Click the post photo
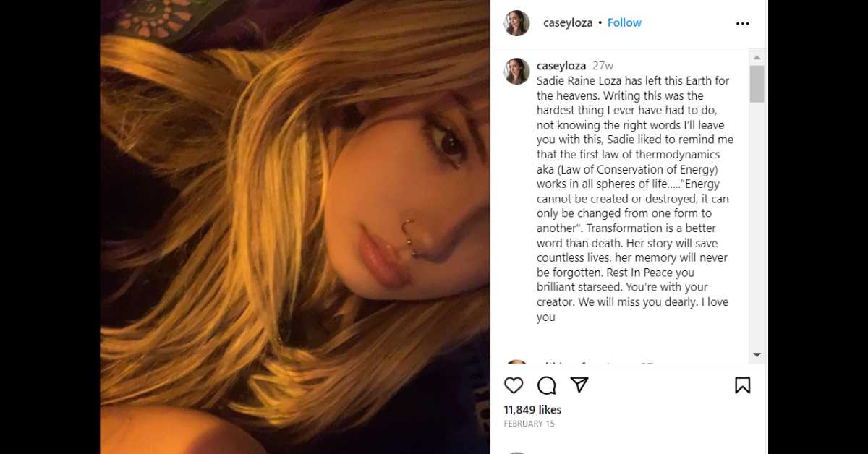The height and width of the screenshot is (454, 868). coord(294,227)
